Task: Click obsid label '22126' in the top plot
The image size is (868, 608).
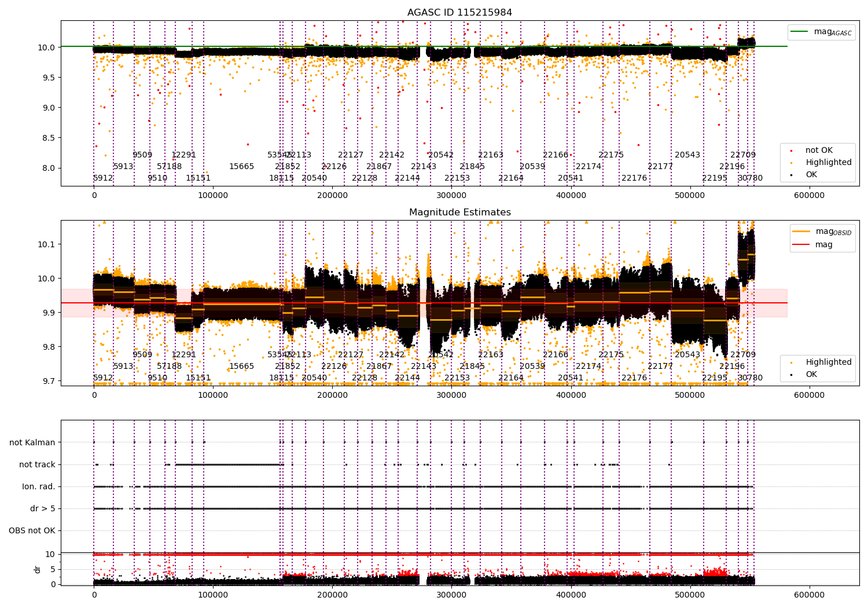Action: 334,167
